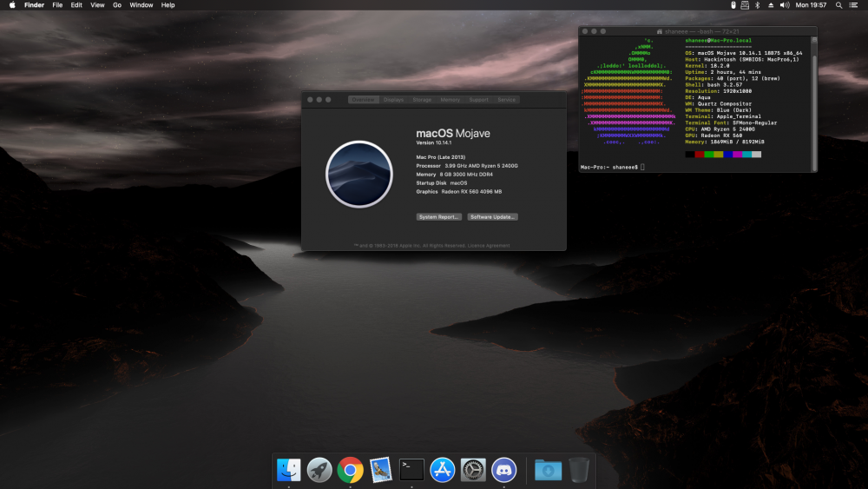Open the Licence Agreement link

pyautogui.click(x=489, y=245)
